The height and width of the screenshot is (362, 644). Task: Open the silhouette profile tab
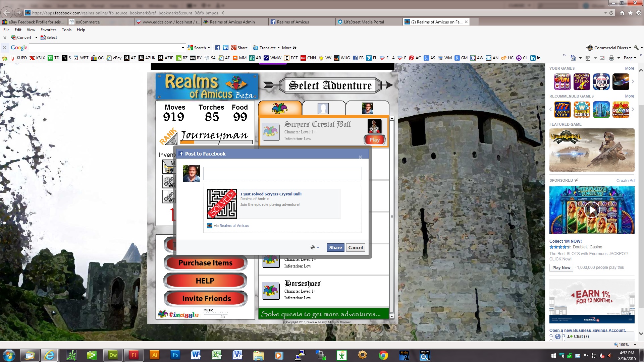pos(323,108)
